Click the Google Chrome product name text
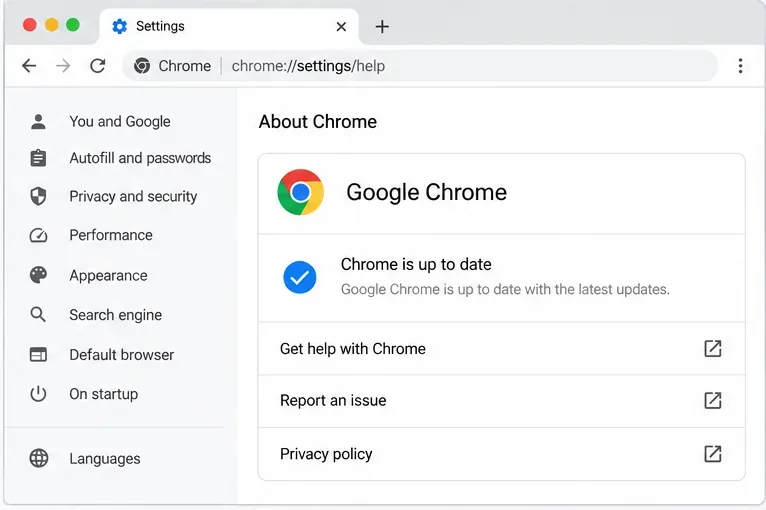Image resolution: width=766 pixels, height=510 pixels. 426,192
